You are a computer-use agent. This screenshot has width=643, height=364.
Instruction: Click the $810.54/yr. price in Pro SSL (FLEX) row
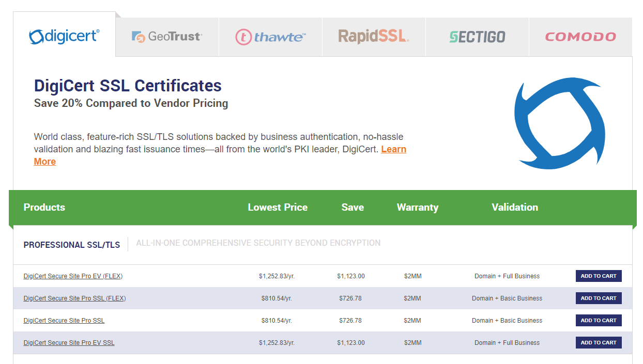tap(277, 298)
